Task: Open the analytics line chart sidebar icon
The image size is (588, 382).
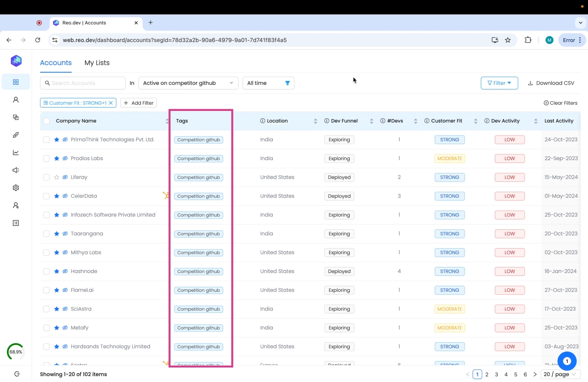Action: [16, 153]
